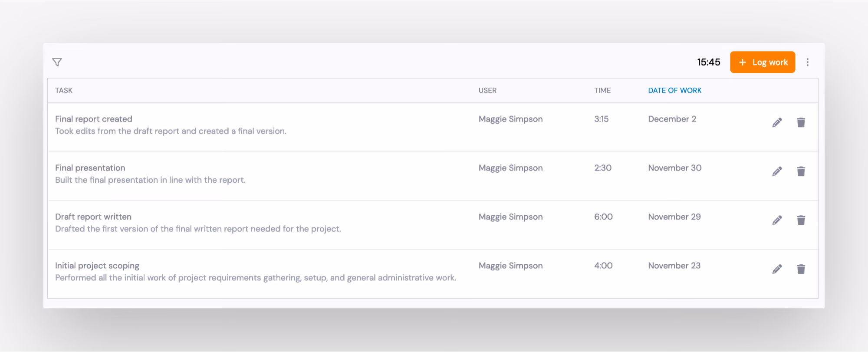Click the November 30 date cell
The height and width of the screenshot is (352, 868).
click(x=675, y=168)
